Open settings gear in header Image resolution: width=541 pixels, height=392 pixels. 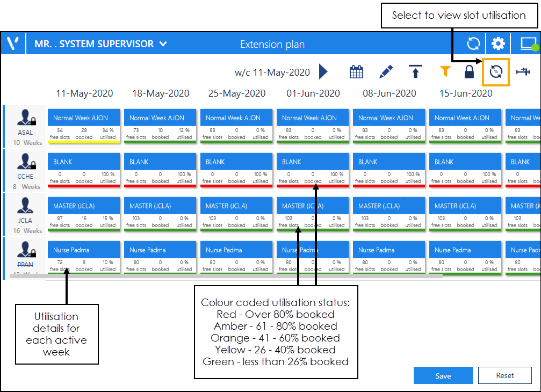click(499, 44)
